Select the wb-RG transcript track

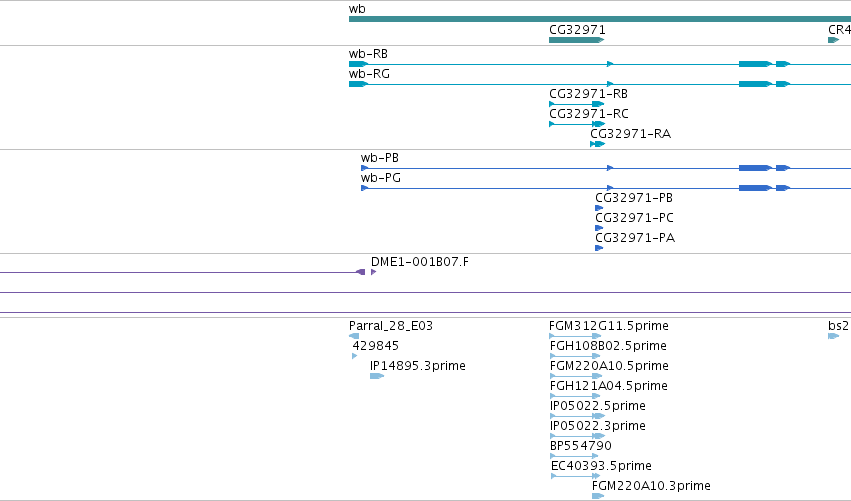point(600,84)
